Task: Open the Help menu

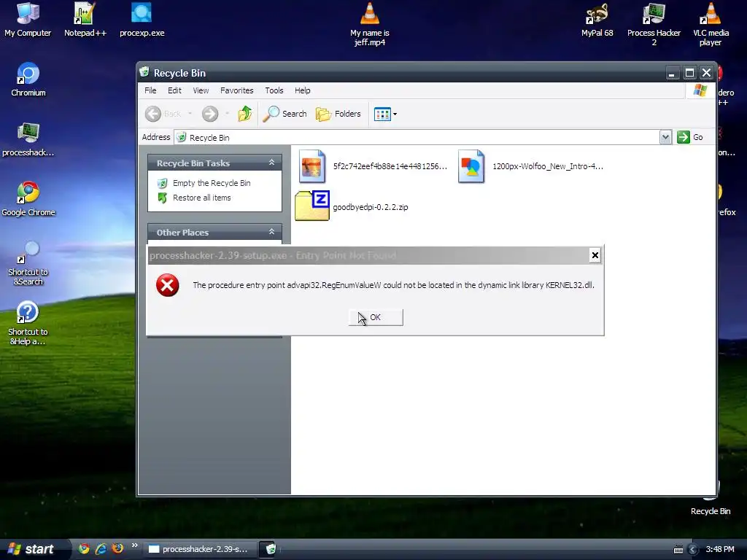Action: (302, 90)
